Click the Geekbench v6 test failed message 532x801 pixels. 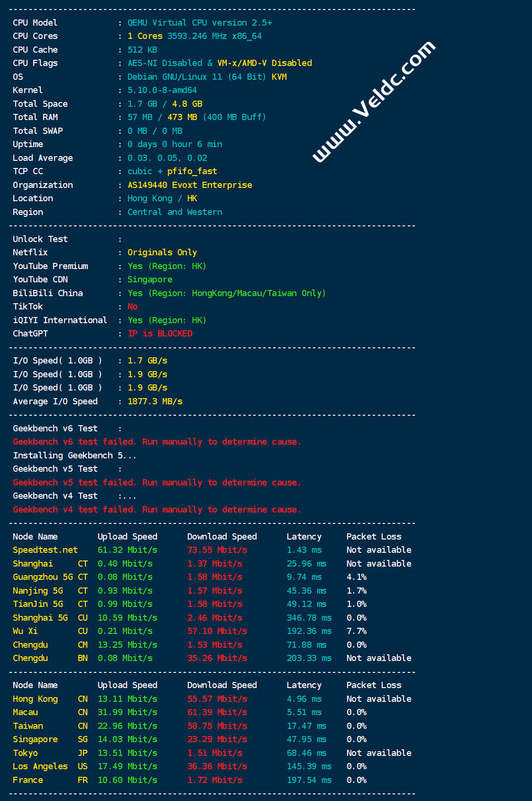[157, 442]
